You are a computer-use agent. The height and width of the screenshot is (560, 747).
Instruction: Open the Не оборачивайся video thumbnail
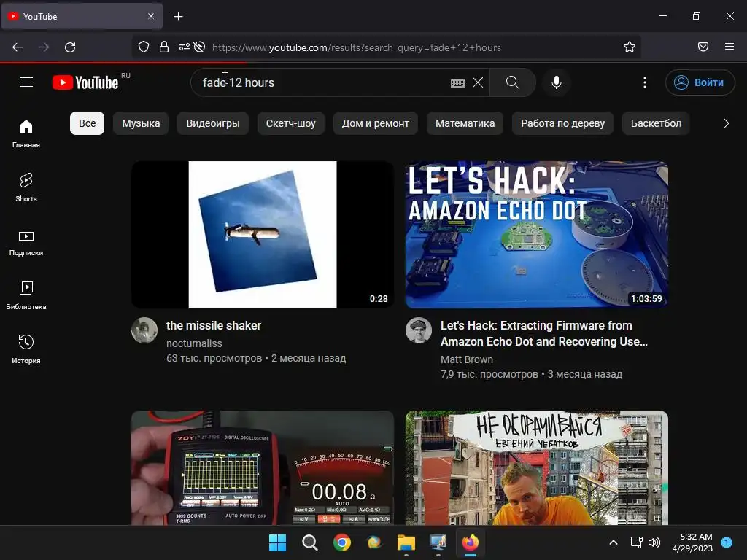tap(537, 467)
